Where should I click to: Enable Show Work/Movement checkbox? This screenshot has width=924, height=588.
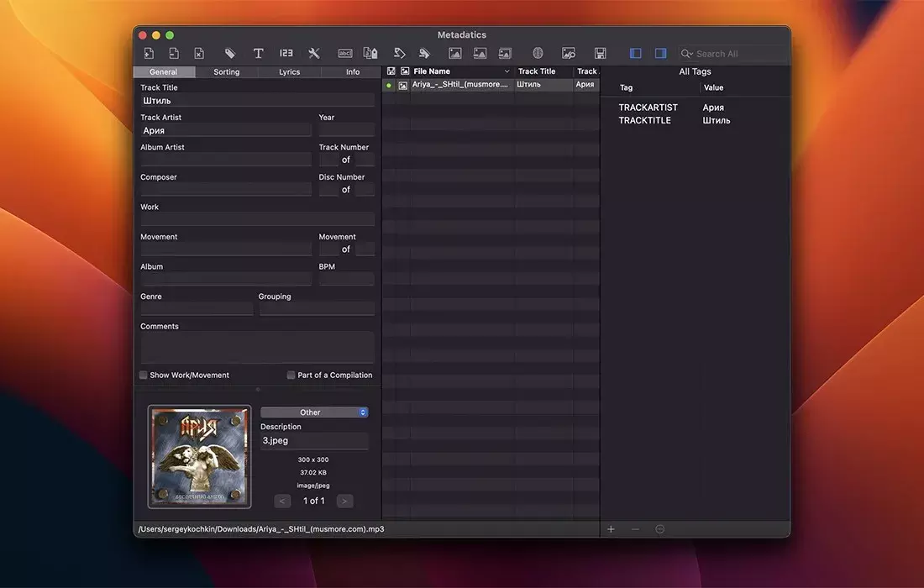coord(144,375)
